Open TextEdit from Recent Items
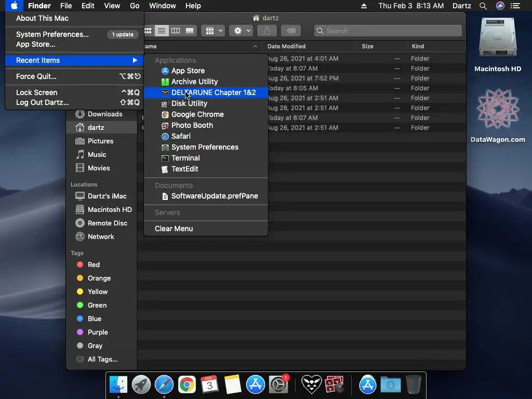 click(206, 169)
